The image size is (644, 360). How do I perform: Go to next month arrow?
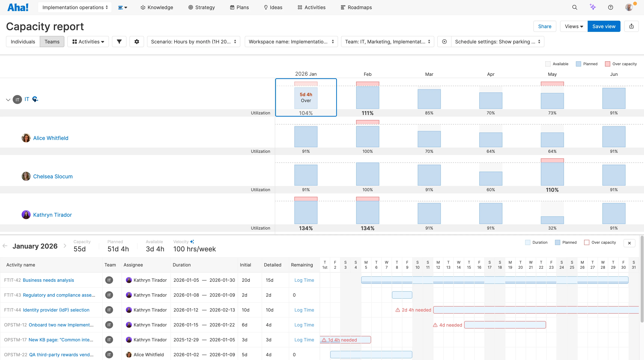(x=65, y=246)
